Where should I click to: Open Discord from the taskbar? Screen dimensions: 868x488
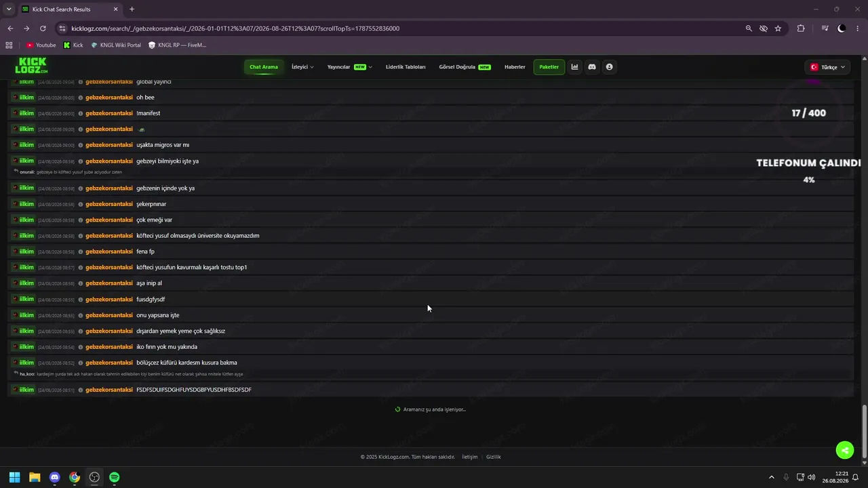tap(55, 477)
